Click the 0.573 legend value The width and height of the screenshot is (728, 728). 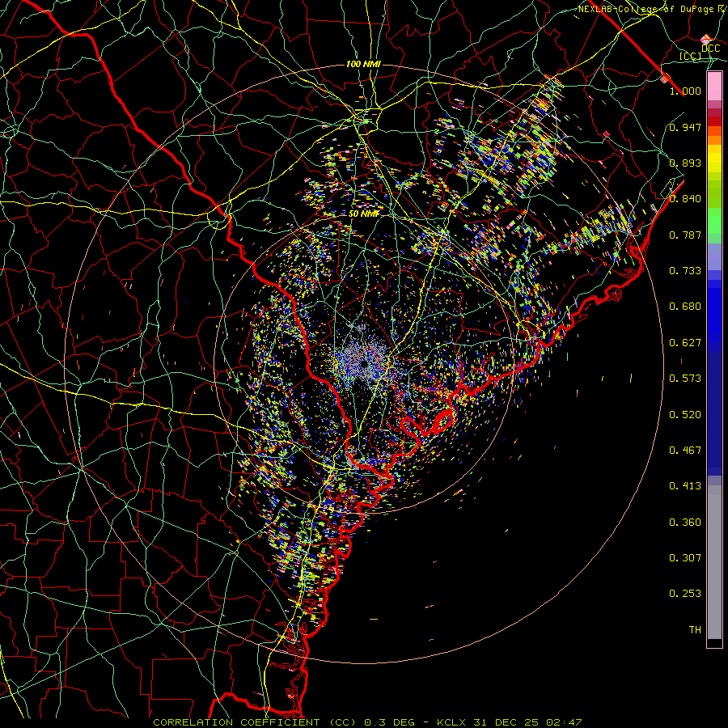685,379
